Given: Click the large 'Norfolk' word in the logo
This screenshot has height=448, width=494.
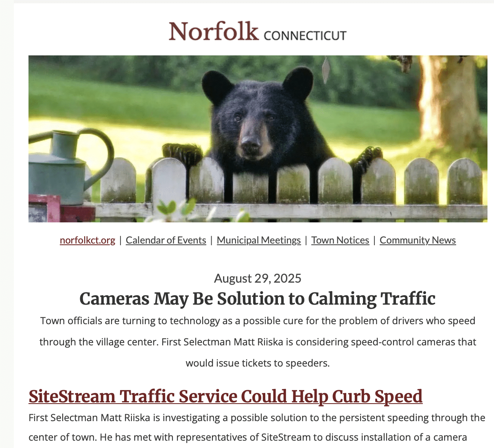Looking at the screenshot, I should [214, 31].
